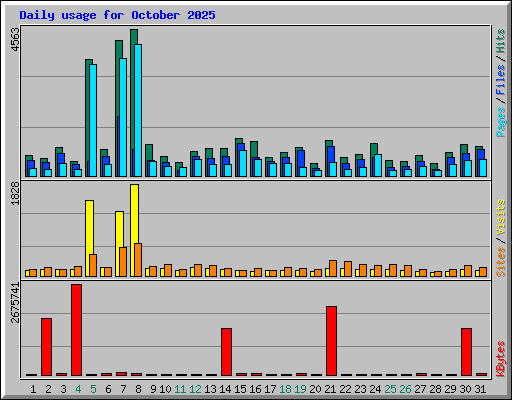Click day label 8 on the x-axis
The image size is (512, 400).
click(x=138, y=389)
